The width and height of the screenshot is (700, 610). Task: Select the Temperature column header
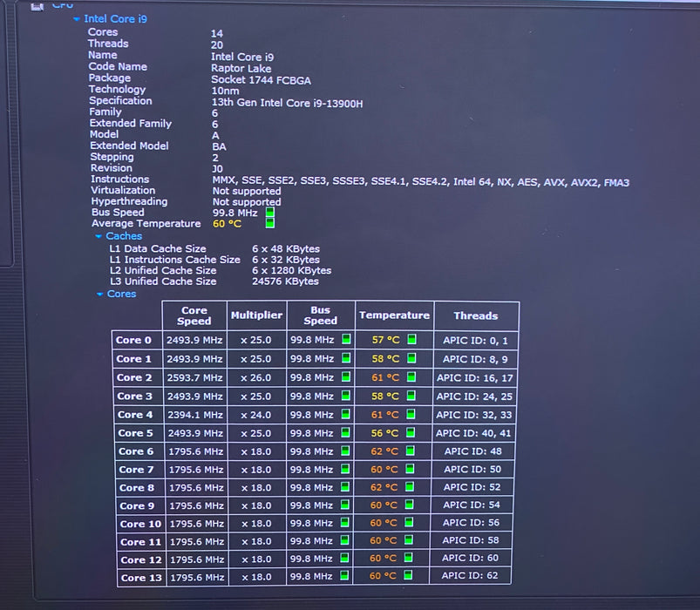click(394, 315)
